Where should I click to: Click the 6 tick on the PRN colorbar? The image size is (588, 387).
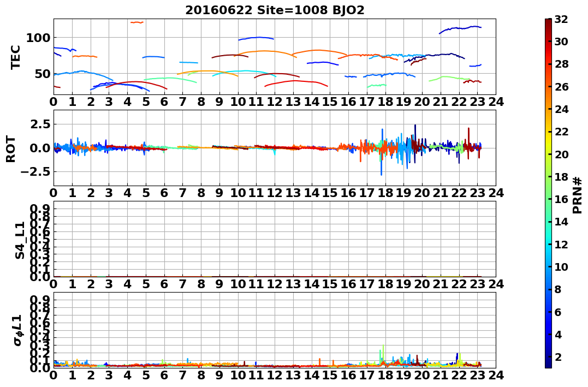557,312
